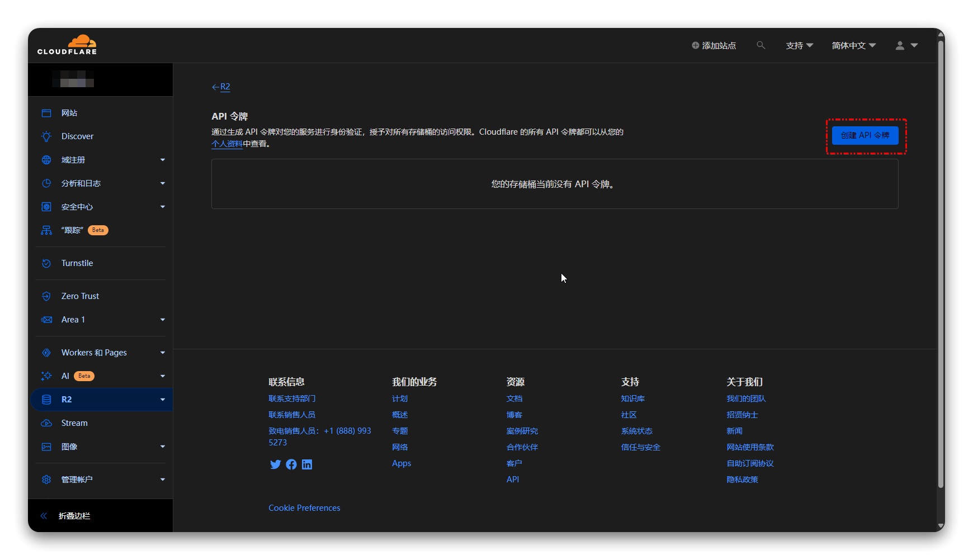Click the 管理帐户 gear icon

click(x=46, y=480)
